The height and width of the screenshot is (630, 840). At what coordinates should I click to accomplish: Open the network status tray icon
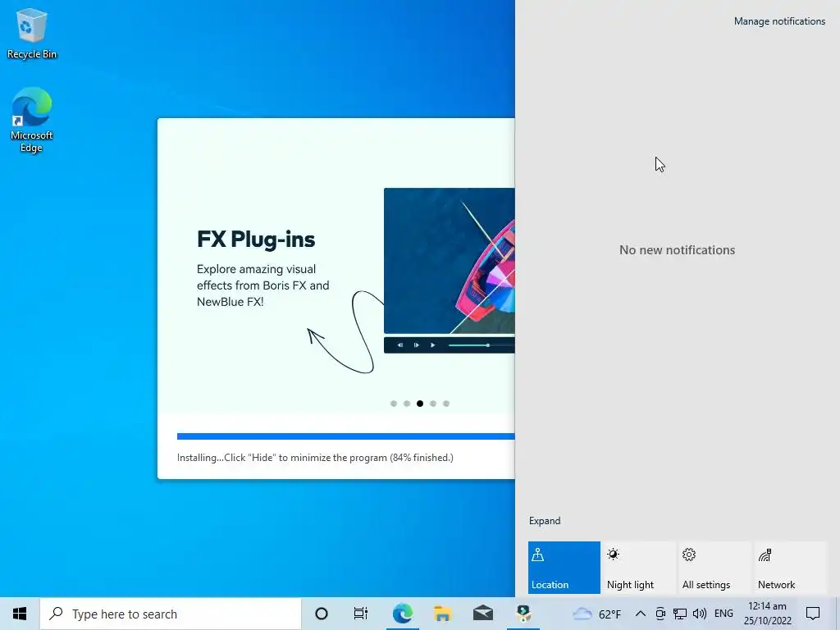pos(680,614)
